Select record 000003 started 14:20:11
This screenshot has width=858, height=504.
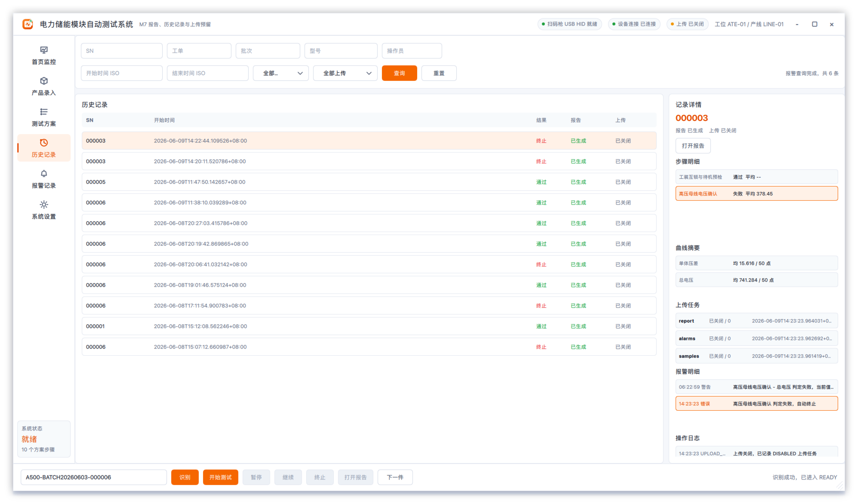pos(369,162)
